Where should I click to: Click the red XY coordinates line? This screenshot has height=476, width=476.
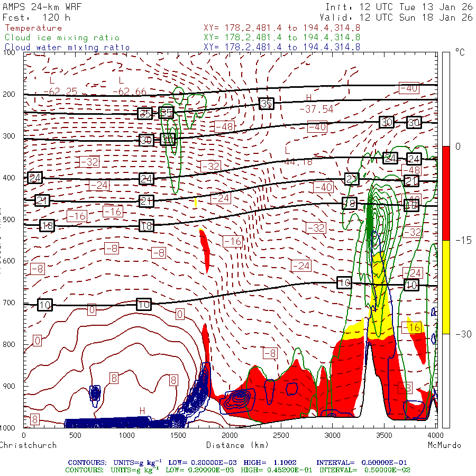[282, 28]
